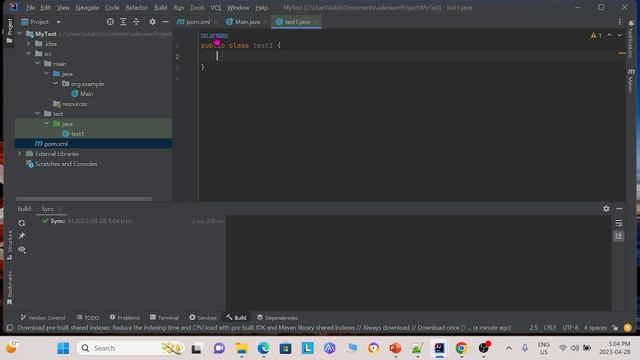Open the Terminal tool window

(x=164, y=318)
